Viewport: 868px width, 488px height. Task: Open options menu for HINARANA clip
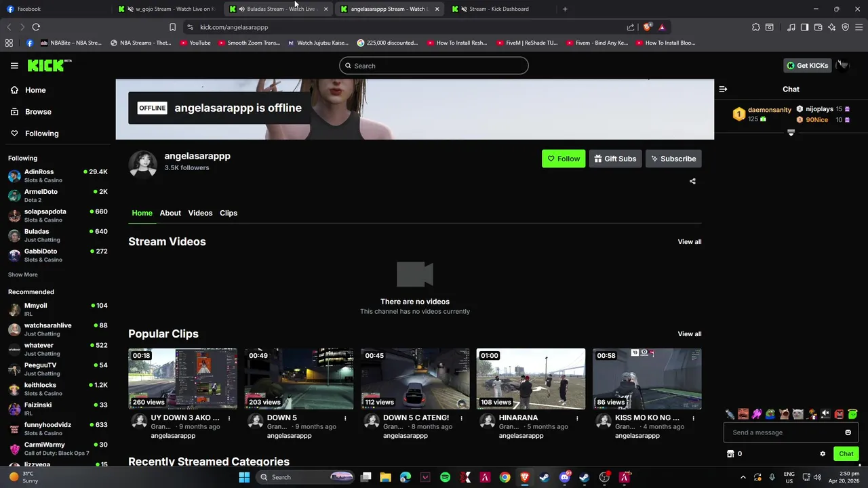(577, 418)
